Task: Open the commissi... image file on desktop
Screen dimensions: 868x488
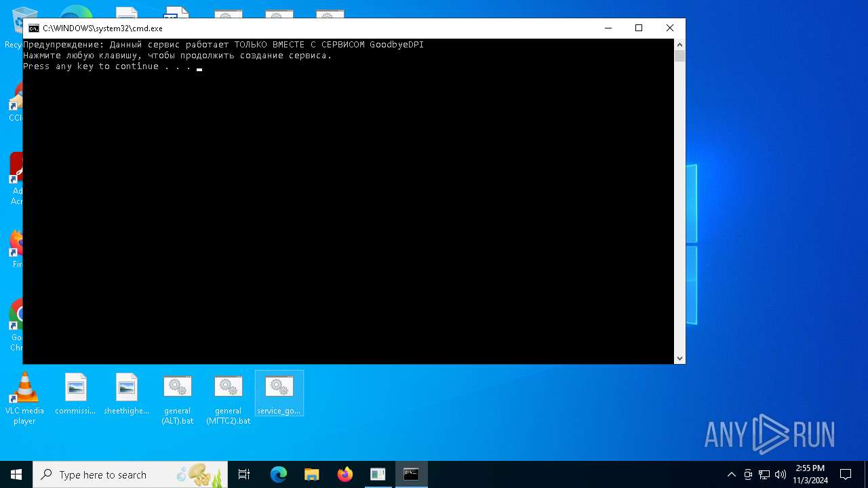Action: click(75, 394)
